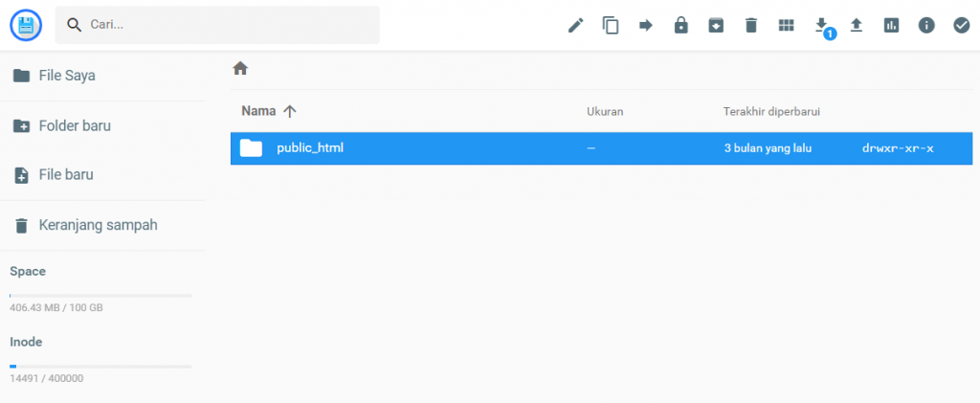
Task: Click the '14491 / 400000' inode text
Action: (x=46, y=379)
